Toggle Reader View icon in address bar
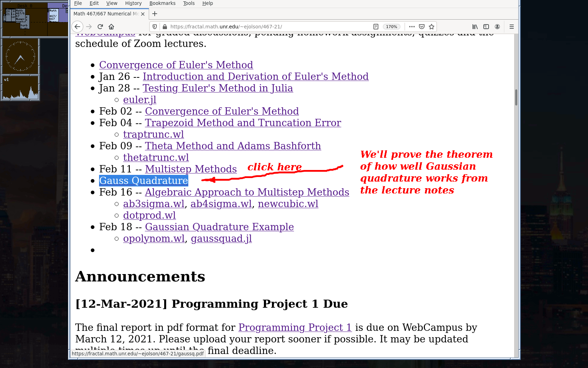This screenshot has width=588, height=368. [x=376, y=27]
